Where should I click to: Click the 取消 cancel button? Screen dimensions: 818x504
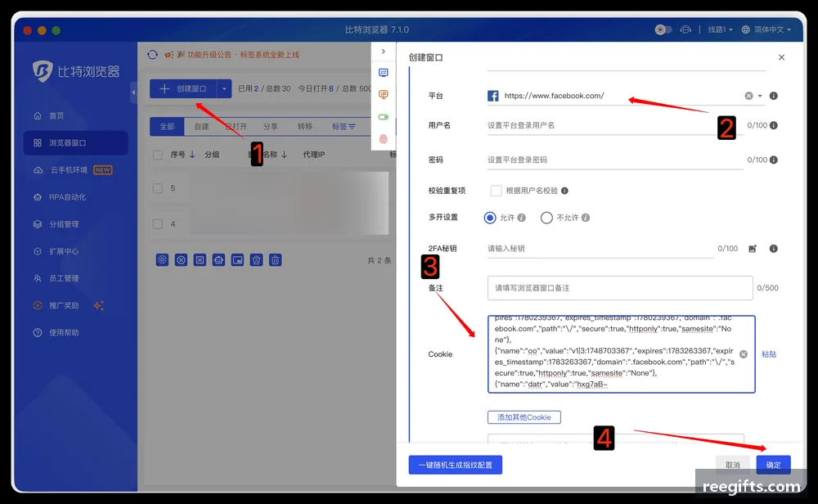pos(732,465)
